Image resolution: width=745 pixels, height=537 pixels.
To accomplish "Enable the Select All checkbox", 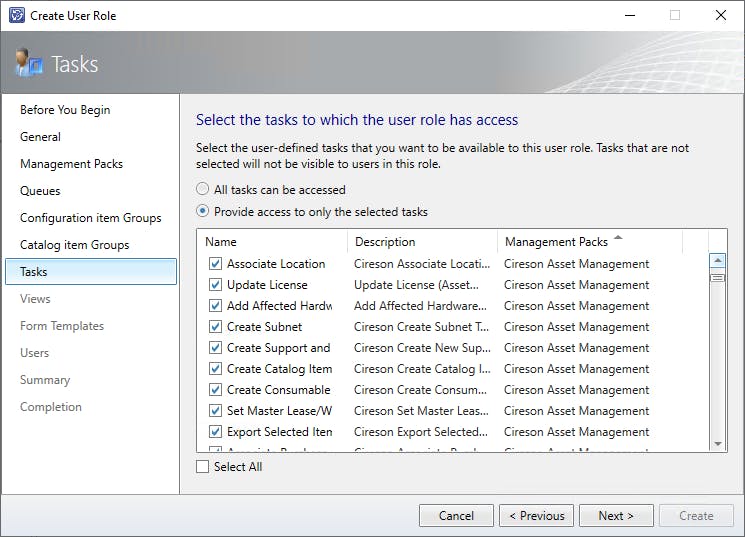I will (203, 467).
